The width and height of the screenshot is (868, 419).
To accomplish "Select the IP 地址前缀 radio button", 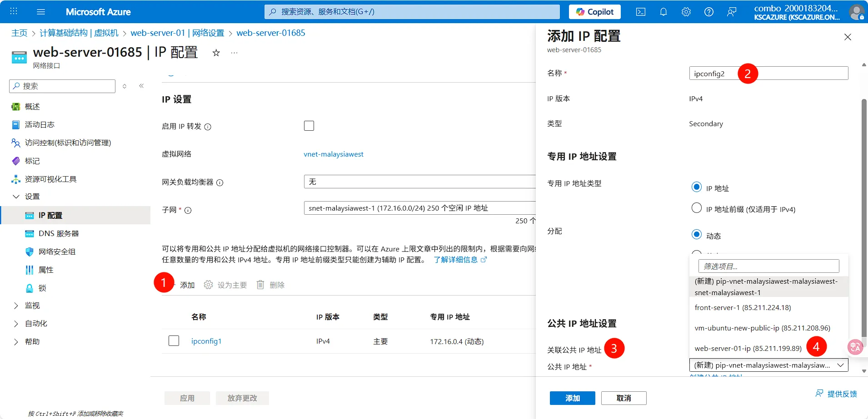I will (x=697, y=208).
